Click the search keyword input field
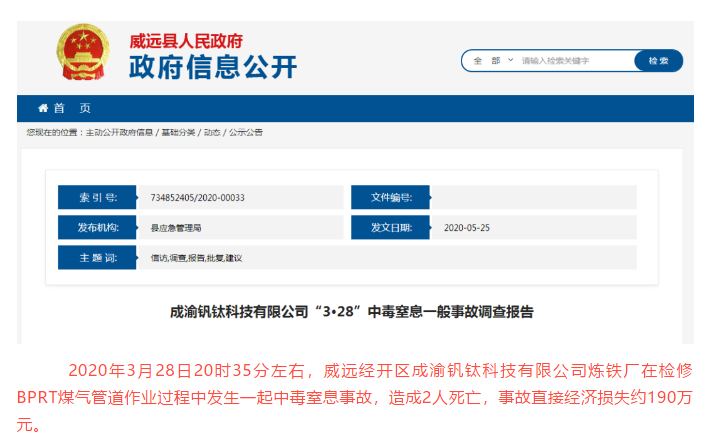The image size is (722, 436). (x=575, y=61)
